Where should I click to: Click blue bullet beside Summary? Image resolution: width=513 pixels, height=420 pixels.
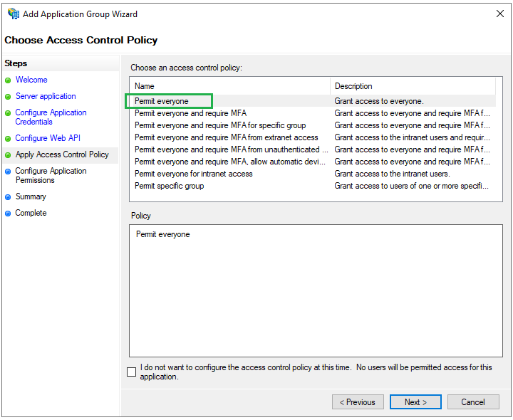(x=8, y=197)
